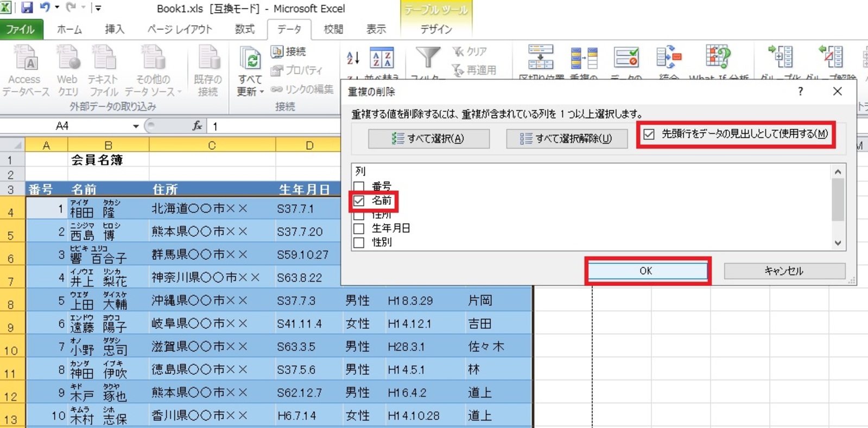Click the グループ化 icon

[x=780, y=56]
